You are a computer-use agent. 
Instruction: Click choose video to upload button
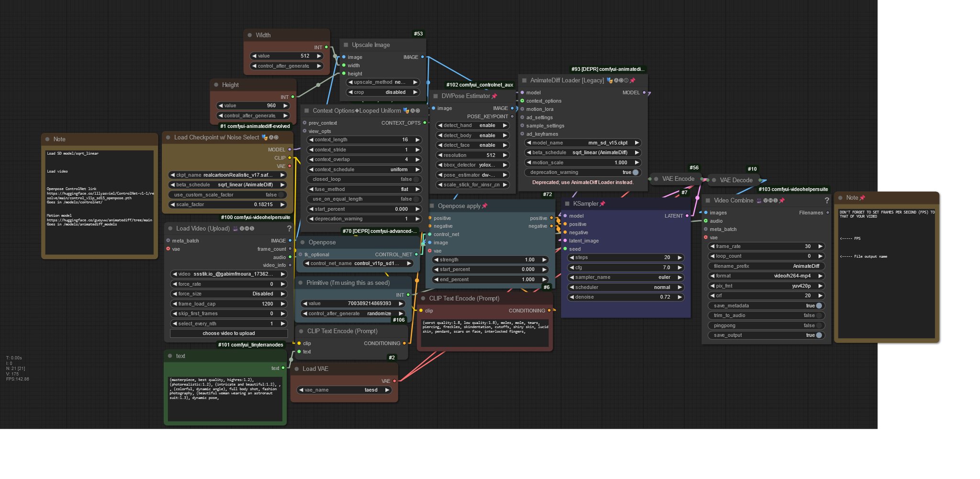(228, 333)
